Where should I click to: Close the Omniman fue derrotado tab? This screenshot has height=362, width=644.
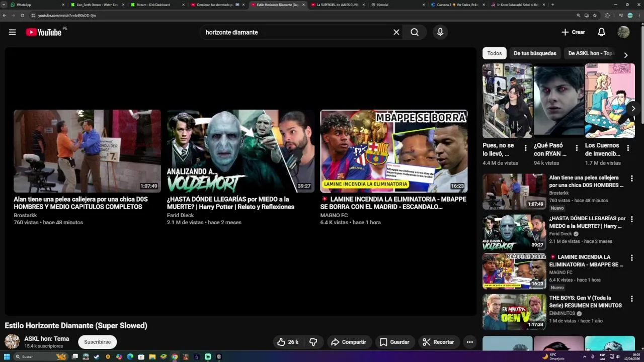coord(243,5)
